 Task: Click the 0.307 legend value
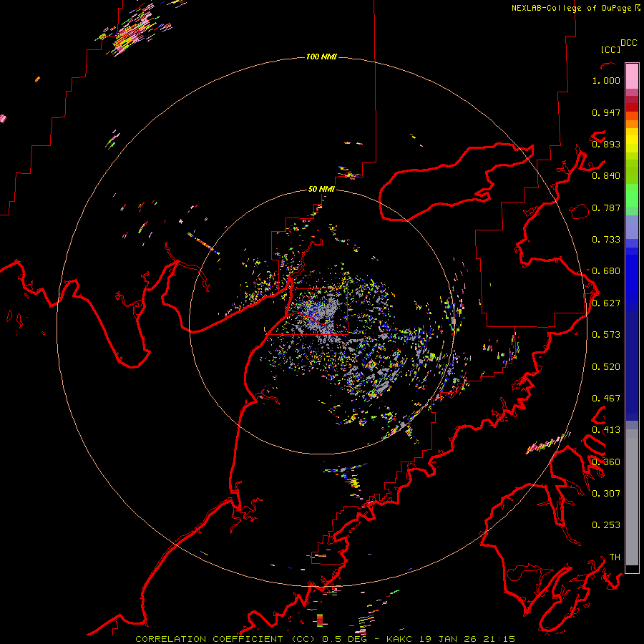click(x=606, y=494)
